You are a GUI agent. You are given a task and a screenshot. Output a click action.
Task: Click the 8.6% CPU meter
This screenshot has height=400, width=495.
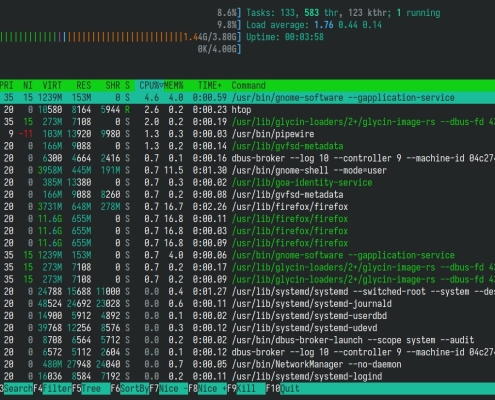[229, 13]
